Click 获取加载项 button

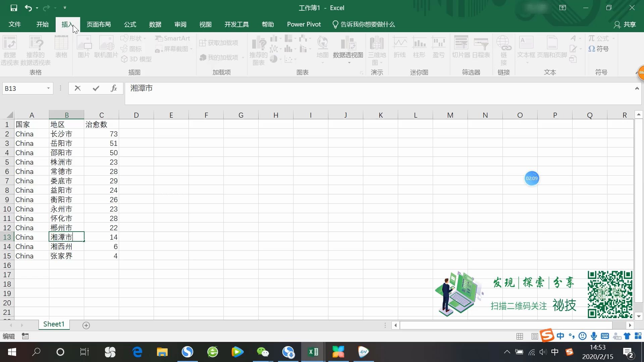219,43
